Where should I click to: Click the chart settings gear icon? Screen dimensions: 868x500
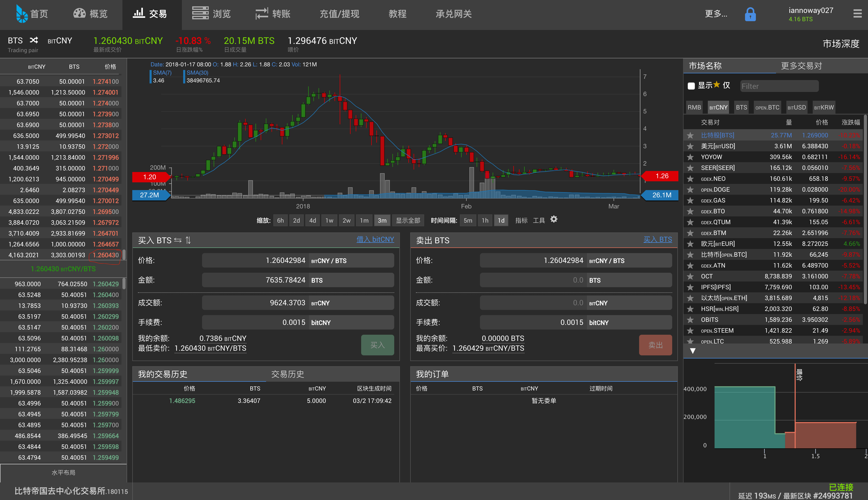point(554,219)
